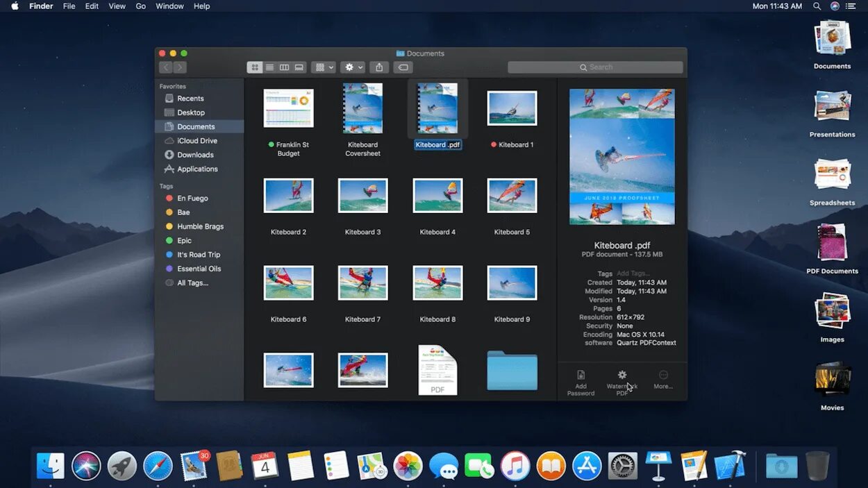Click More… quick actions button
868x488 pixels.
click(663, 380)
